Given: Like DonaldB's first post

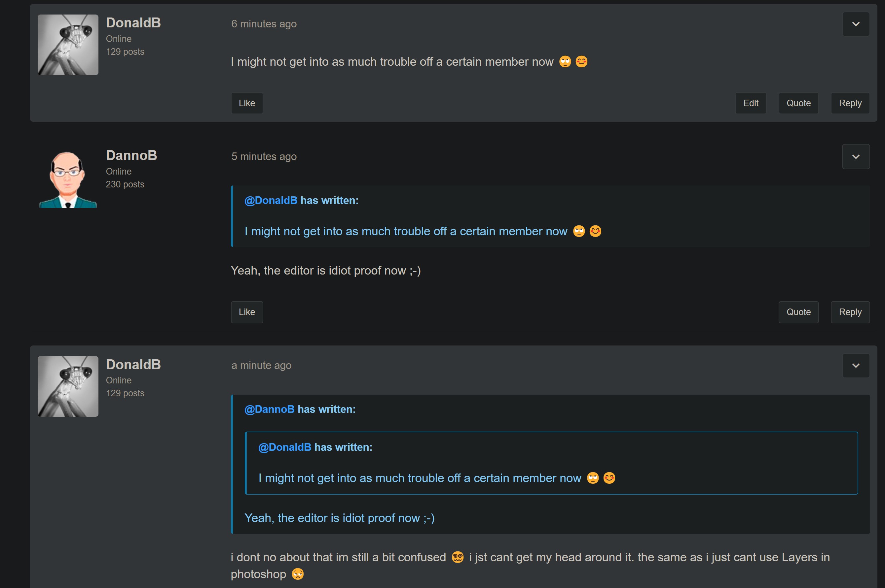Looking at the screenshot, I should [246, 103].
